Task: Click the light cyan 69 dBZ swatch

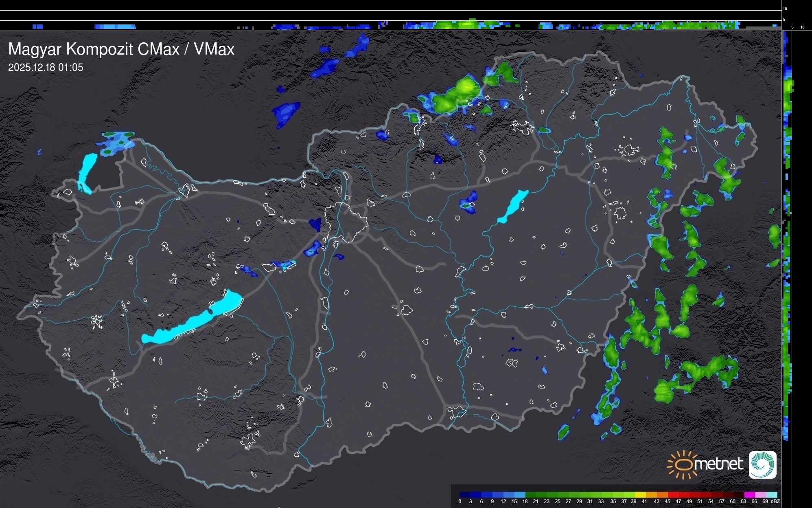Action: tap(772, 495)
